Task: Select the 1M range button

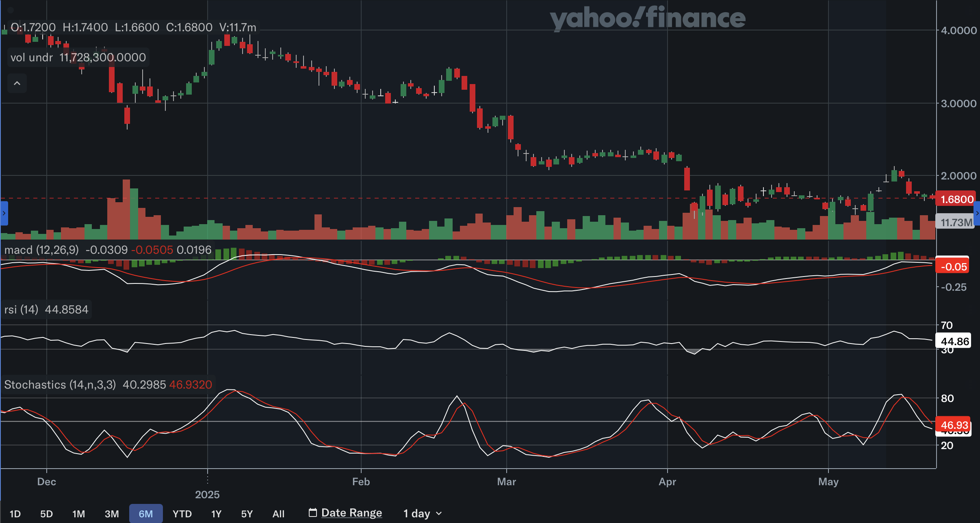Action: [x=79, y=513]
